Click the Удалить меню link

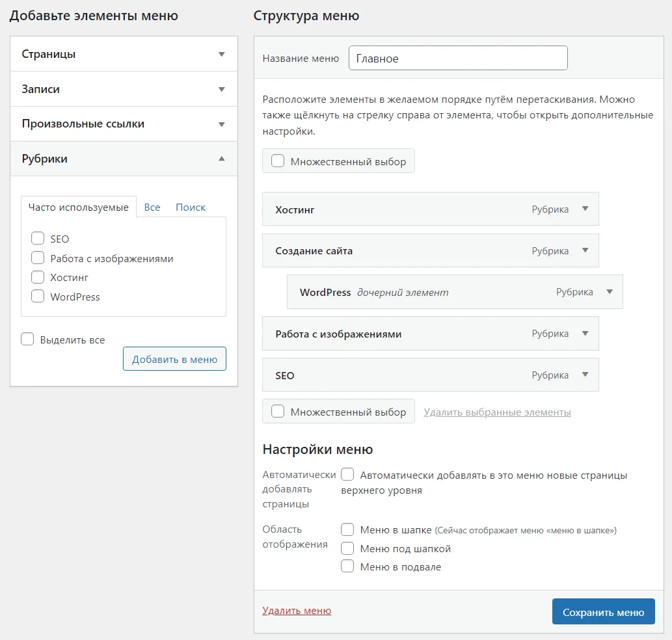coord(297,611)
